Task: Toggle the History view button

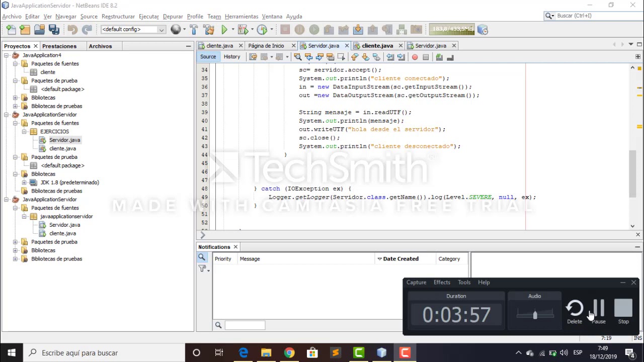Action: click(232, 57)
